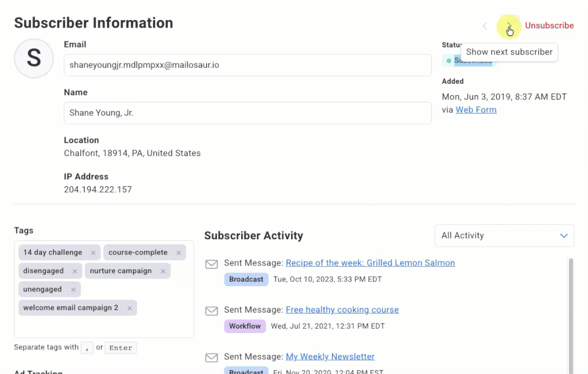Open the Grilled Lemon Salmon broadcast message
588x374 pixels.
(370, 263)
